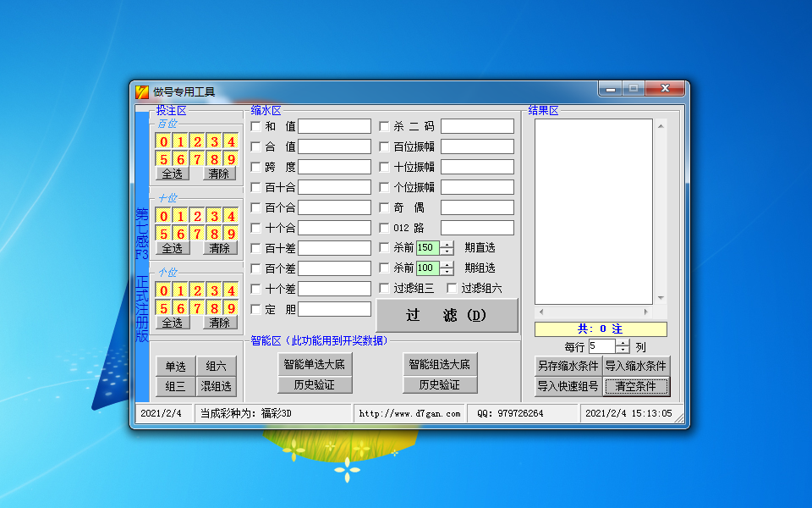Increase the 每行 column value spinner

(x=622, y=342)
